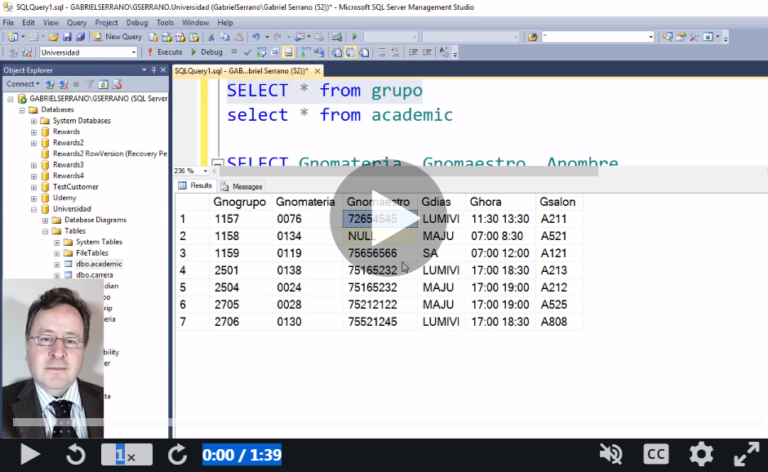This screenshot has width=768, height=472.
Task: Select the dbo.carrera table
Action: 95,275
